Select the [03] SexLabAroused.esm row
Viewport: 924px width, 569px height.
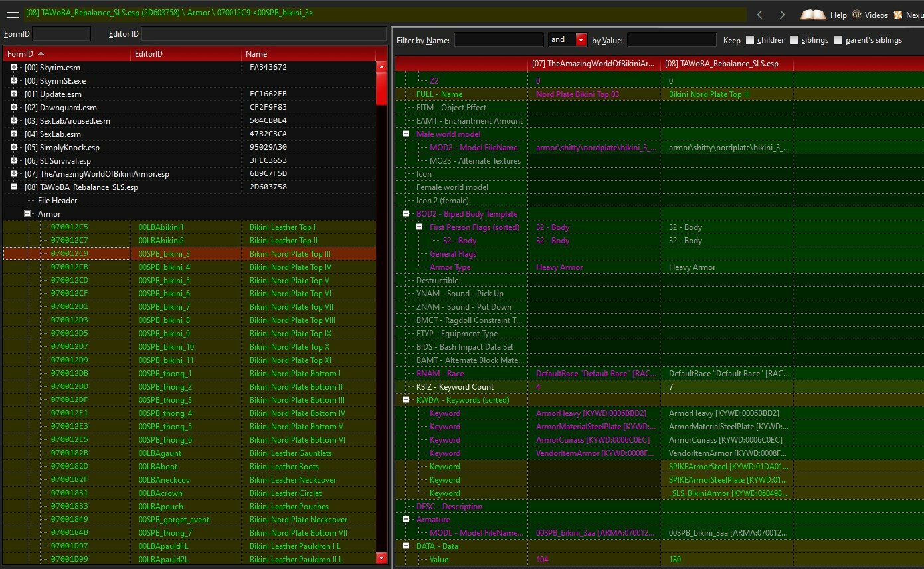coord(189,120)
